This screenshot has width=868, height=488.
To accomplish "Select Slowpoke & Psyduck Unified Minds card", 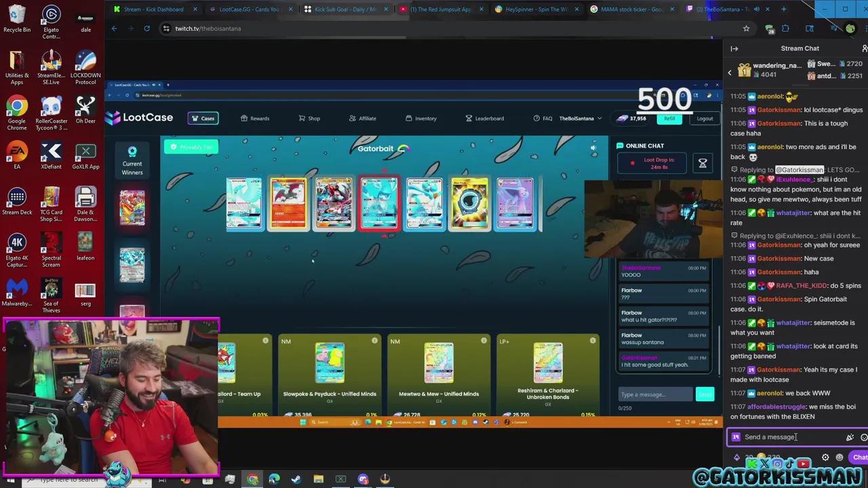I will tap(330, 374).
